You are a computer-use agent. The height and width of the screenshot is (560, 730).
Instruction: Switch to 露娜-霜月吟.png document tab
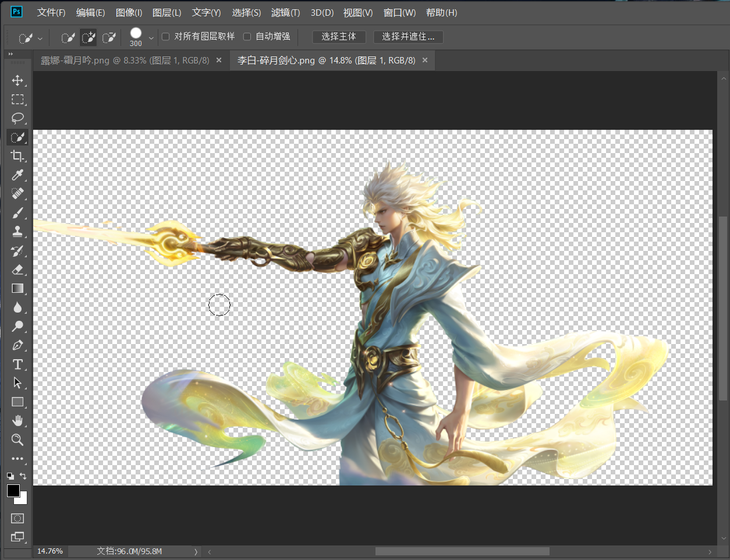(x=125, y=60)
